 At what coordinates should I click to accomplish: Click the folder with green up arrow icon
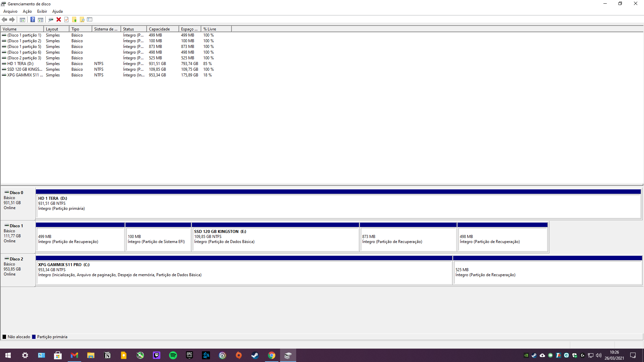(74, 19)
